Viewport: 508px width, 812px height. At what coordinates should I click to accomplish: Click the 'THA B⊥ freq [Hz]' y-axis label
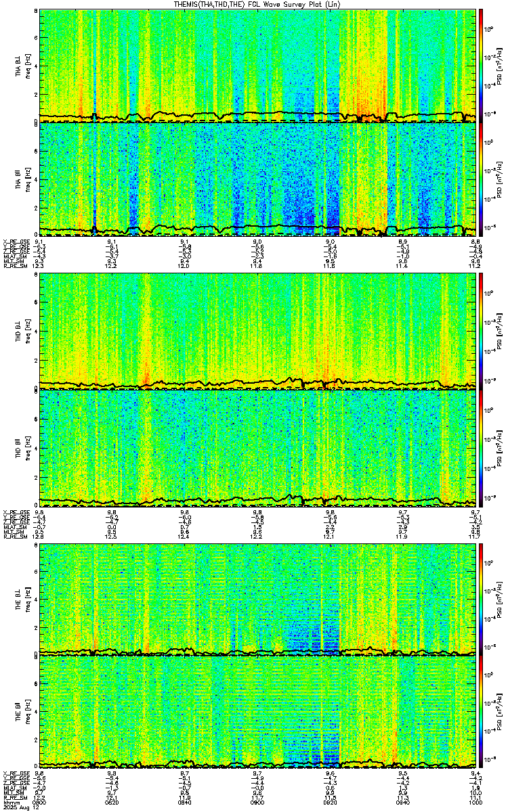22,65
